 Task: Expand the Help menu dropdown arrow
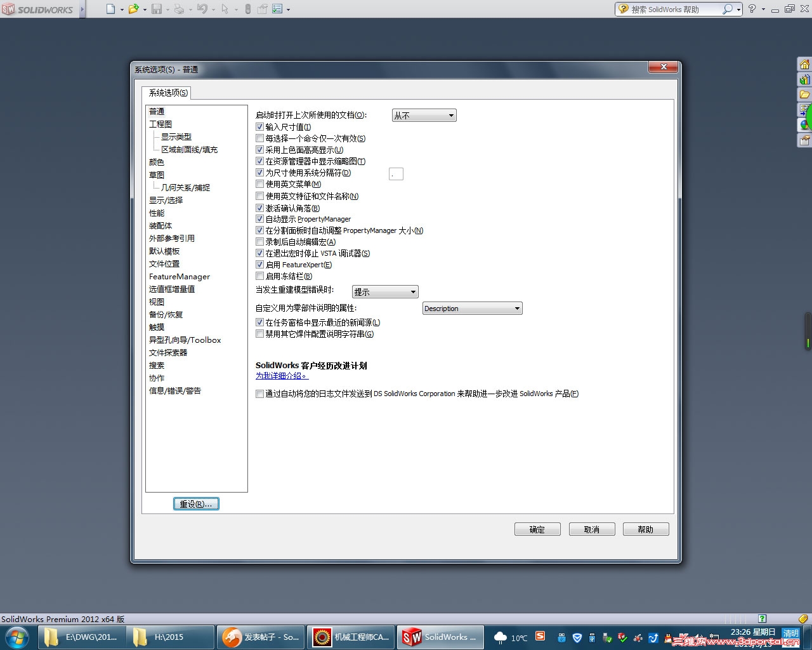pyautogui.click(x=763, y=10)
